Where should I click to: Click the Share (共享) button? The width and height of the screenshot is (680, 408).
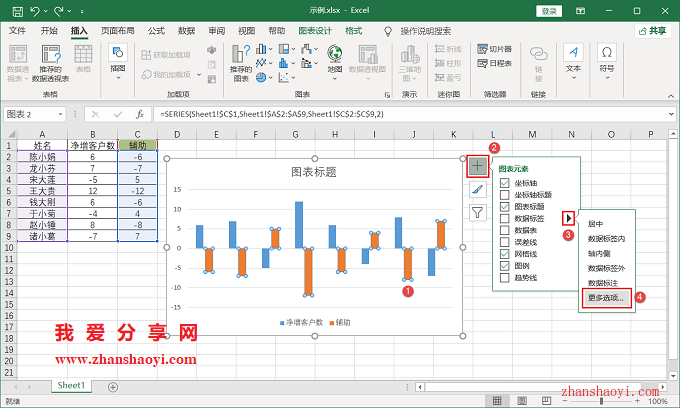coord(653,31)
